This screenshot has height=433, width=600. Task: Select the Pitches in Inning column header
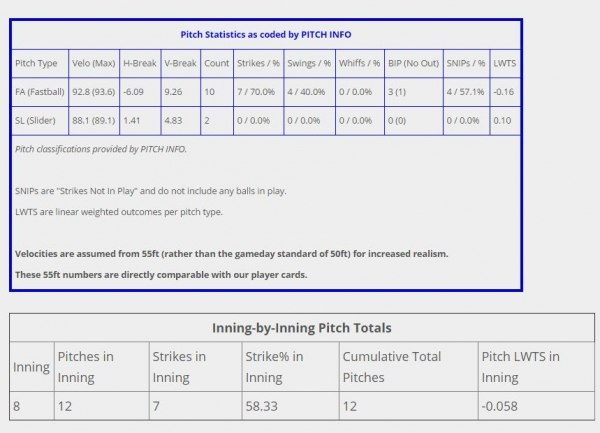[x=102, y=367]
